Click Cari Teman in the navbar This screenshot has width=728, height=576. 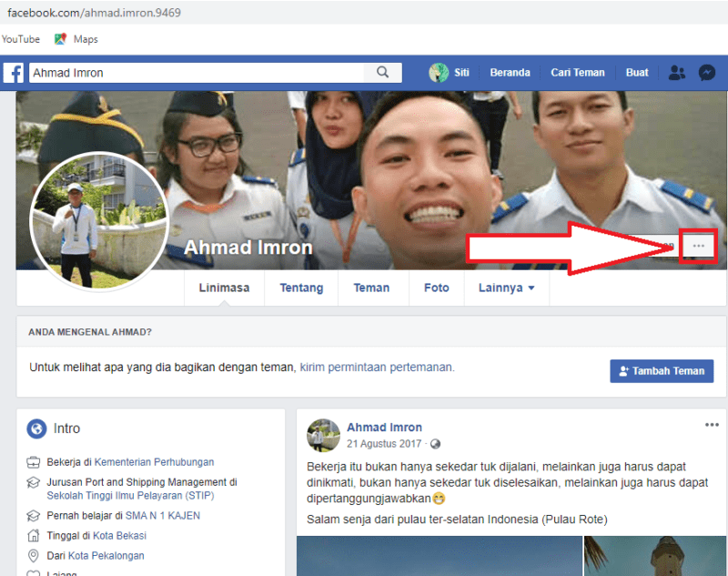coord(578,73)
